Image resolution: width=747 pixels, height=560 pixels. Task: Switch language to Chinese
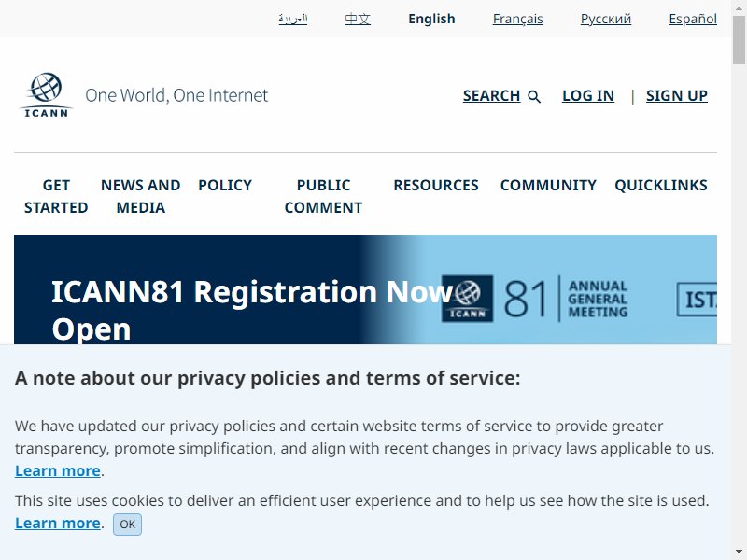358,19
